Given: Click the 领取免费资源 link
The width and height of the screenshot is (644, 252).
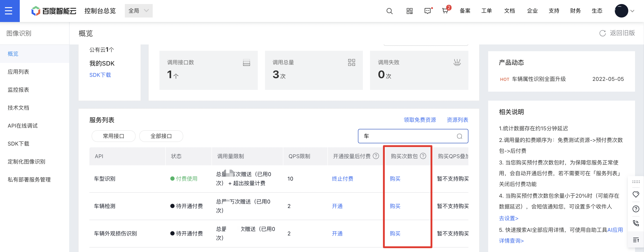Looking at the screenshot, I should tap(420, 120).
